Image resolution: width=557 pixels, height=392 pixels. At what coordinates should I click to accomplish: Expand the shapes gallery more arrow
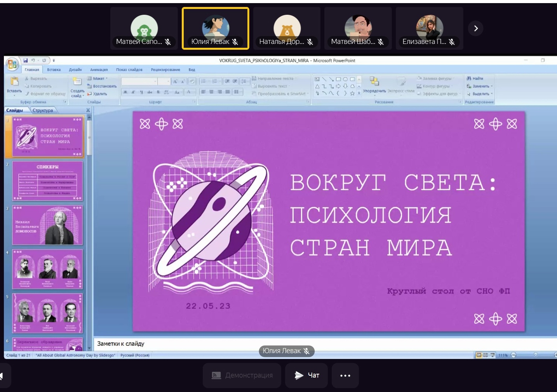(x=359, y=93)
